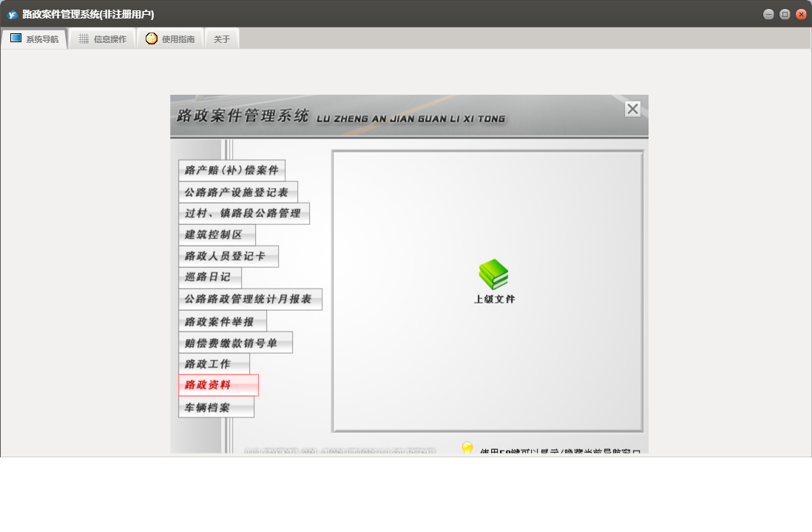Click the app logo in title bar
This screenshot has height=532, width=812.
(x=12, y=15)
